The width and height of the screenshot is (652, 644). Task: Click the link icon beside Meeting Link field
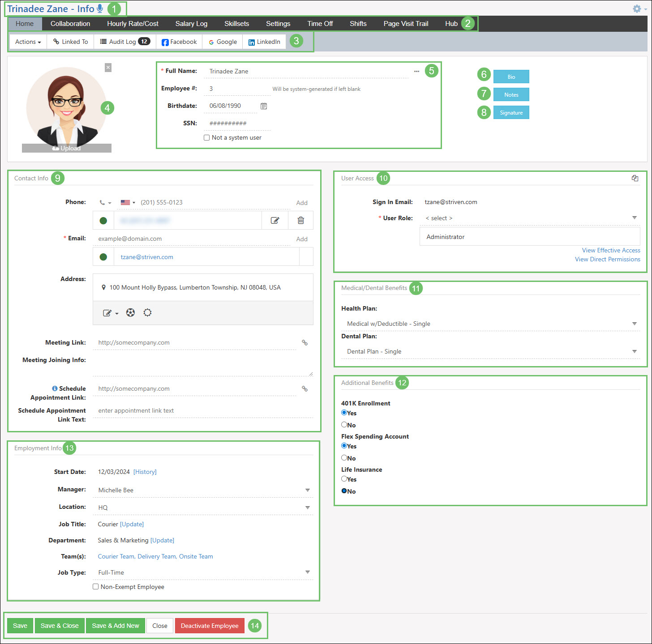[x=305, y=343]
